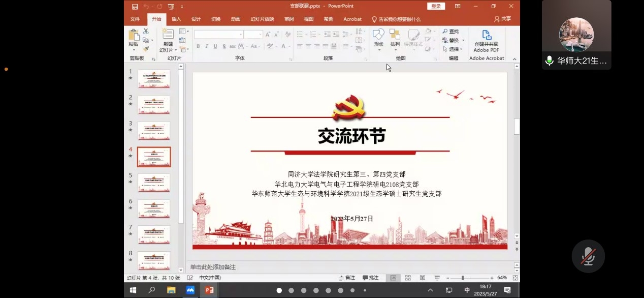Click the New Slide (新建幻灯片) icon
This screenshot has height=298, width=644.
[168, 35]
